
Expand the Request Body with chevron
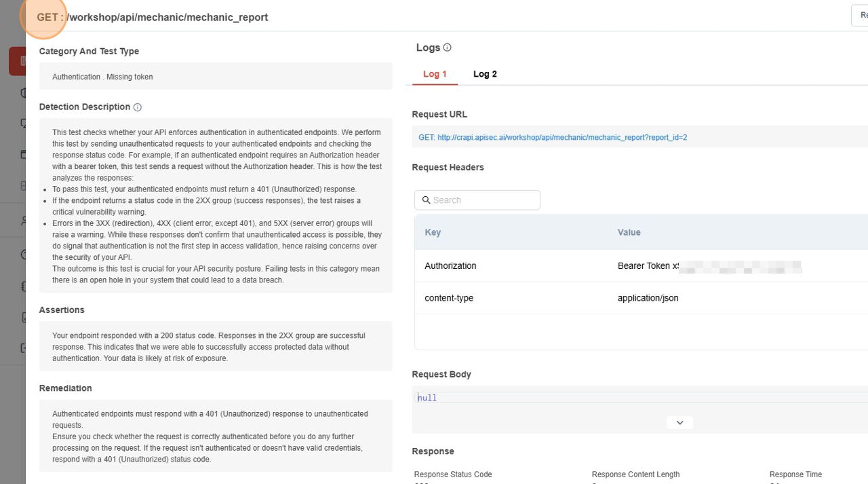[x=679, y=422]
